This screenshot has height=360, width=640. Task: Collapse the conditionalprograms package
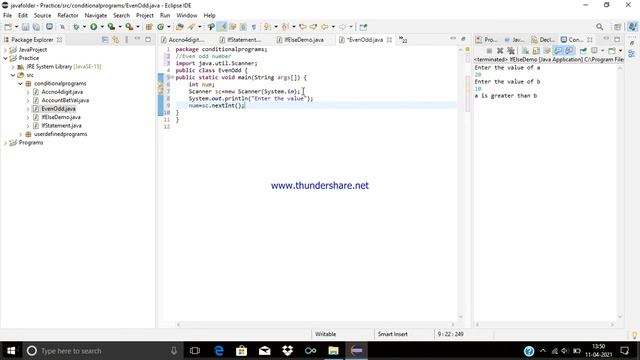click(x=20, y=84)
